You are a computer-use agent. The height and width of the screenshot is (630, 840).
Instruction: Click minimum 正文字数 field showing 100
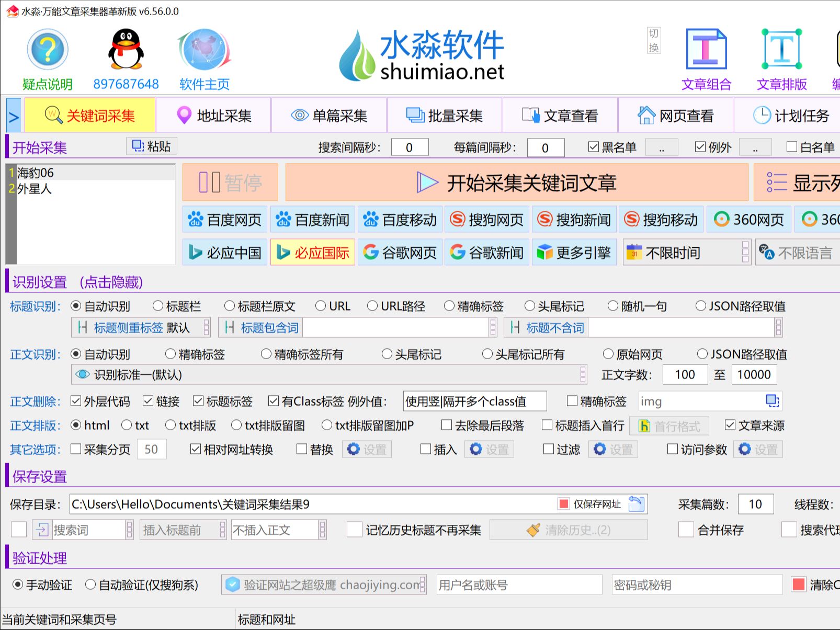685,374
